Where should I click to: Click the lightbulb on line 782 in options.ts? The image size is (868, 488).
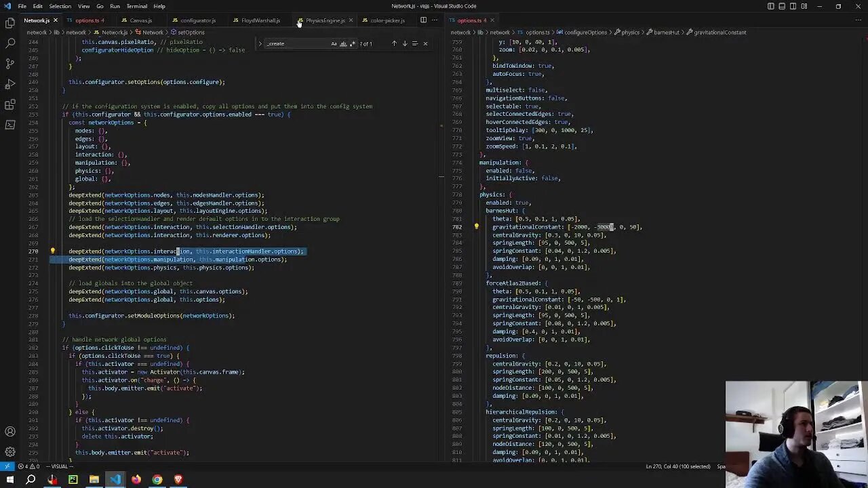(476, 227)
